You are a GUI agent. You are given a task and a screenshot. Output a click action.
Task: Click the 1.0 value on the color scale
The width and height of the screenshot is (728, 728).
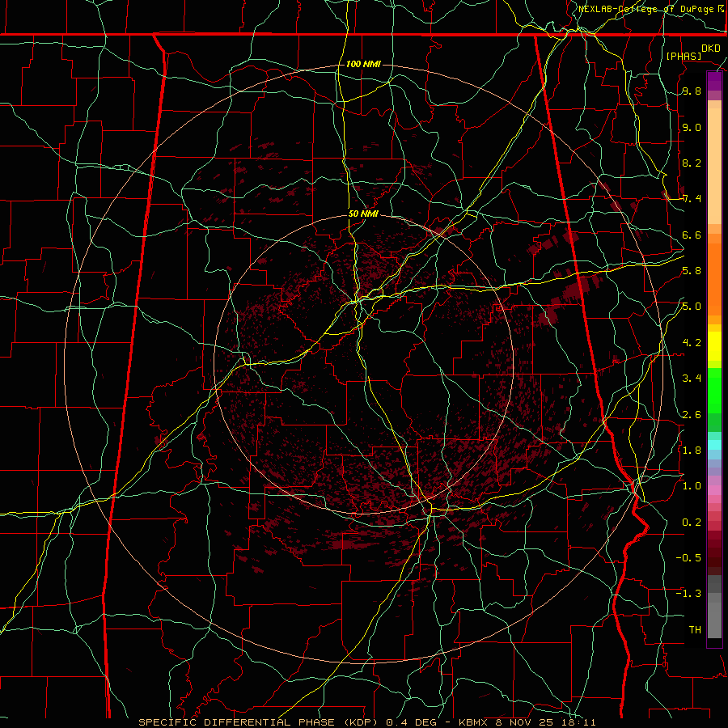[x=692, y=486]
